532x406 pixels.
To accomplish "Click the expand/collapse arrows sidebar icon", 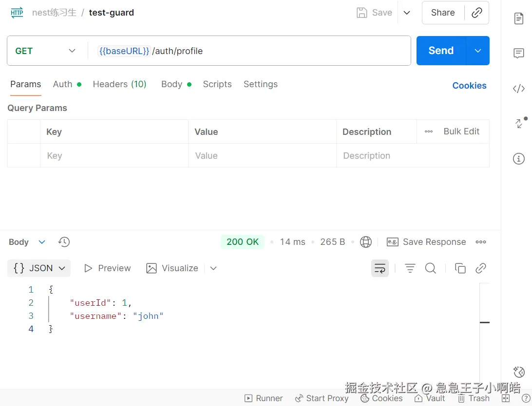I will 519,123.
